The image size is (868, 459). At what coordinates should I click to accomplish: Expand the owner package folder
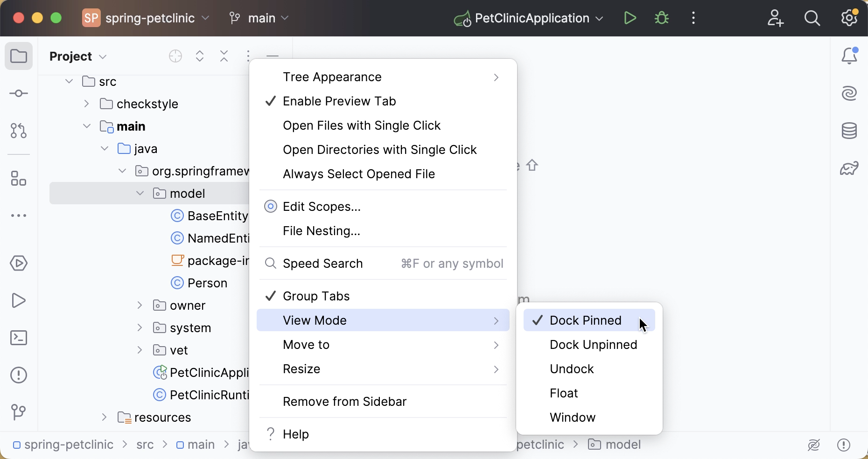(x=140, y=306)
